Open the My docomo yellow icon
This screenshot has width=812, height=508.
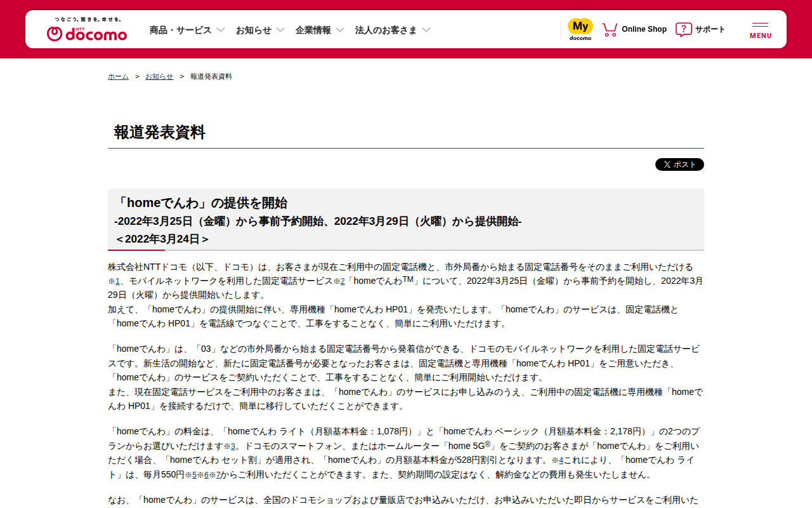pyautogui.click(x=580, y=29)
